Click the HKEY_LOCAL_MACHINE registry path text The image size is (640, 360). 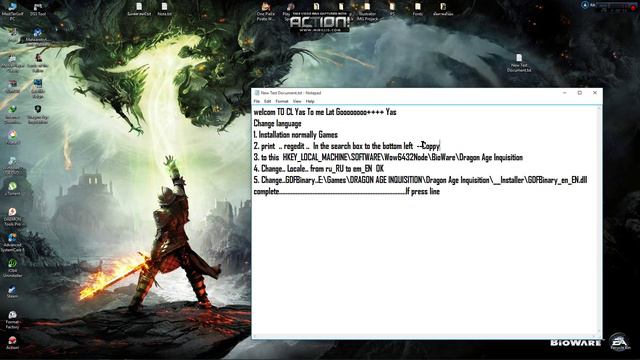[x=402, y=158]
